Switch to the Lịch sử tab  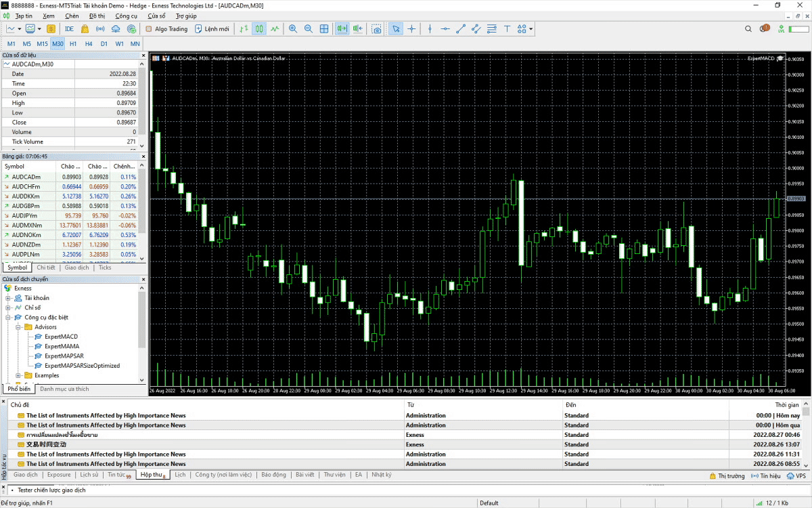pos(89,475)
